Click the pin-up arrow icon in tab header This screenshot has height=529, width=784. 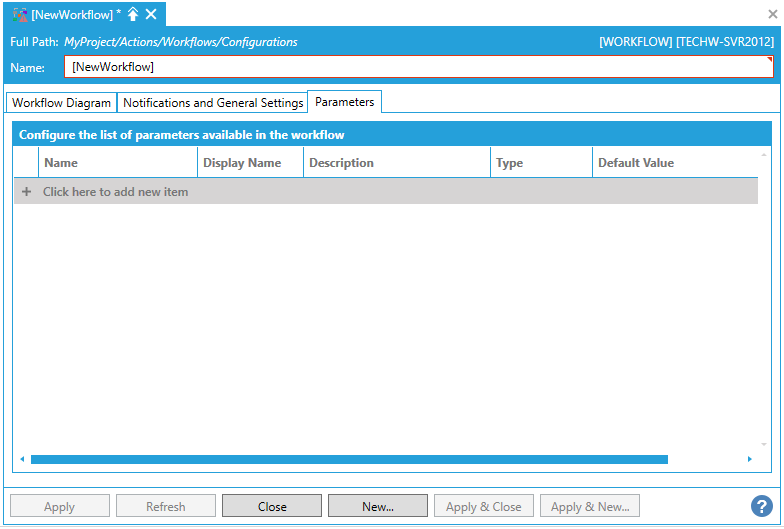click(x=133, y=14)
